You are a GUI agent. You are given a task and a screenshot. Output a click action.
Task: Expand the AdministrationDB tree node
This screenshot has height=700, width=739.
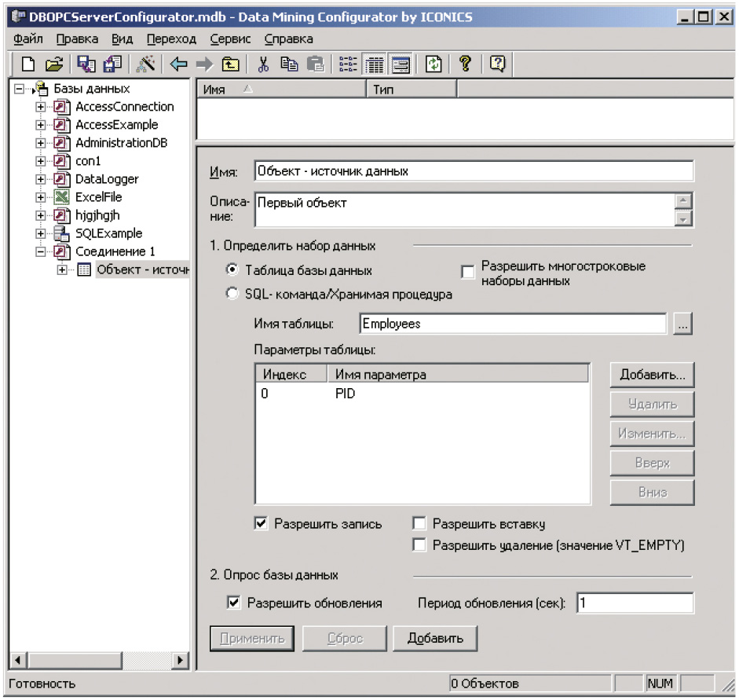coord(41,143)
